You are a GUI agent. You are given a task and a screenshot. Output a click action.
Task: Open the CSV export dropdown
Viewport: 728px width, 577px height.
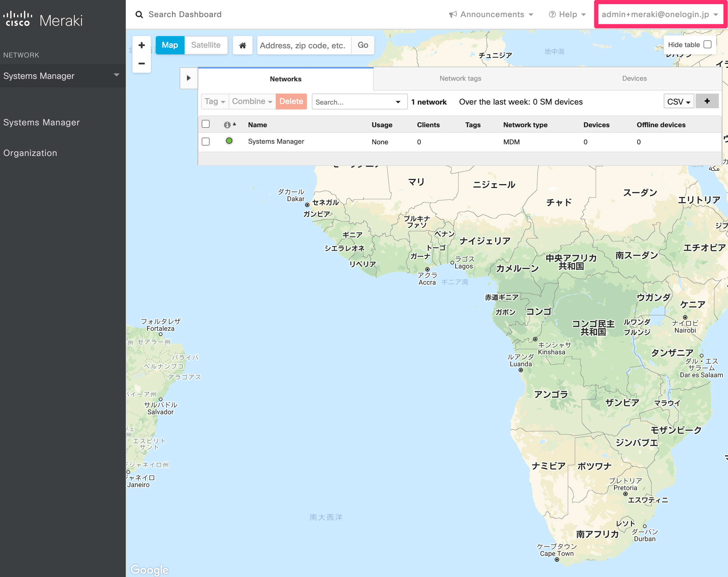tap(679, 101)
